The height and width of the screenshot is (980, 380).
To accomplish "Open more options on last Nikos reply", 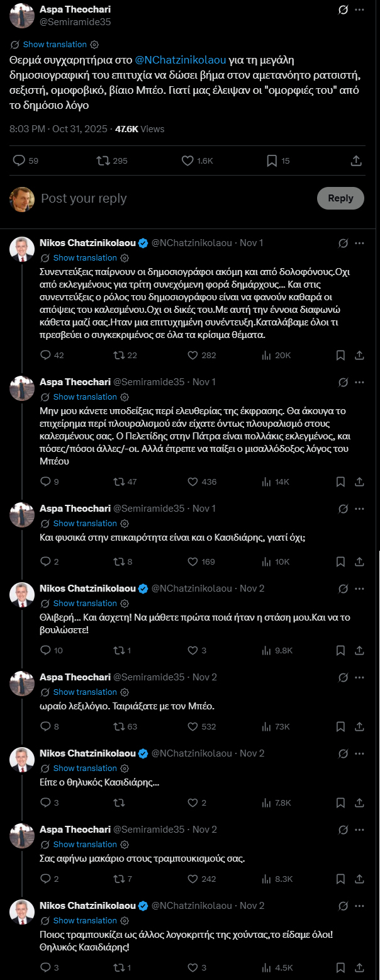I will click(x=359, y=906).
